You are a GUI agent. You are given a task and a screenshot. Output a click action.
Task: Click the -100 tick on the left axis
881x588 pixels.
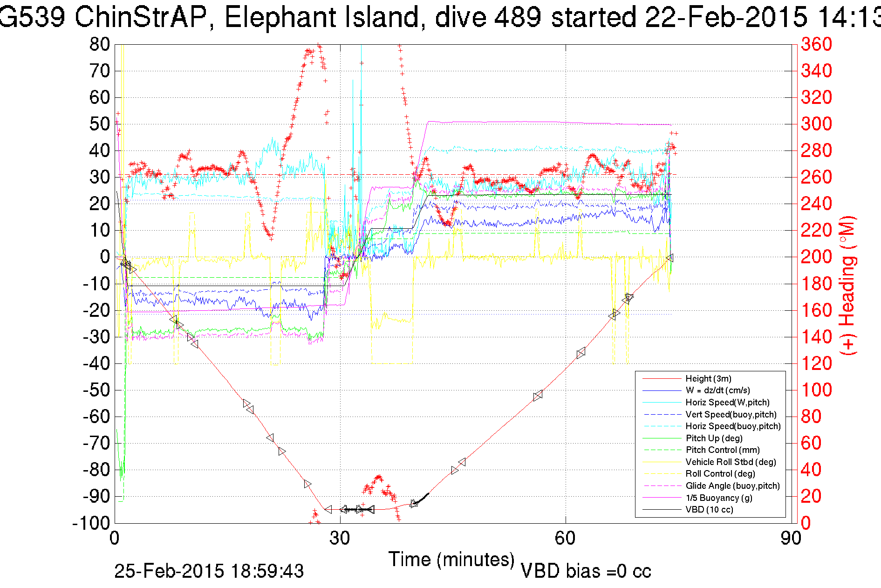91,523
